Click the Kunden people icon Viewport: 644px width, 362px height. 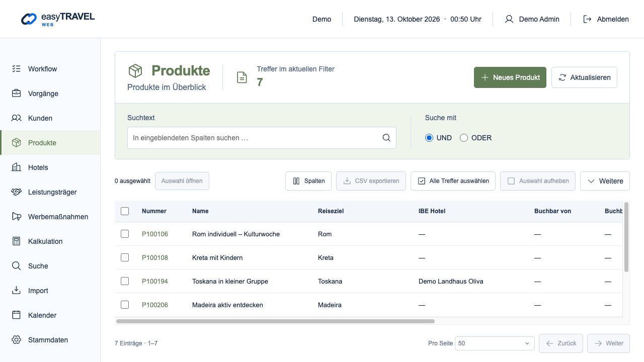[x=17, y=118]
